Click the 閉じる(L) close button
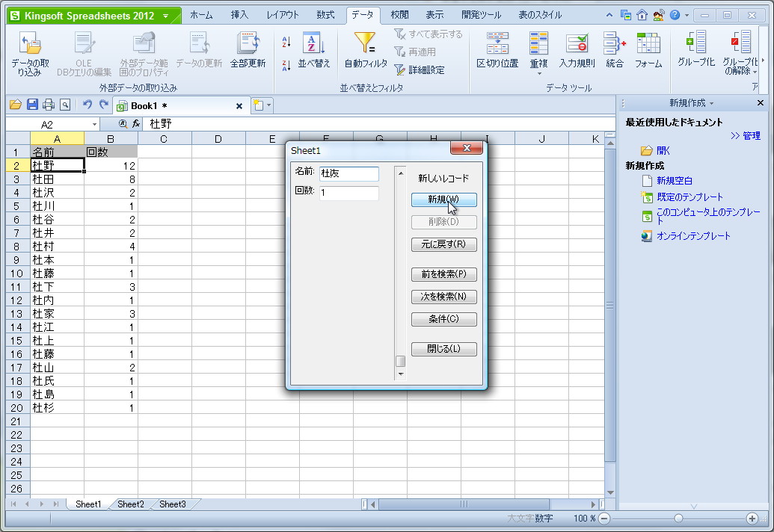Image resolution: width=774 pixels, height=532 pixels. (x=443, y=349)
